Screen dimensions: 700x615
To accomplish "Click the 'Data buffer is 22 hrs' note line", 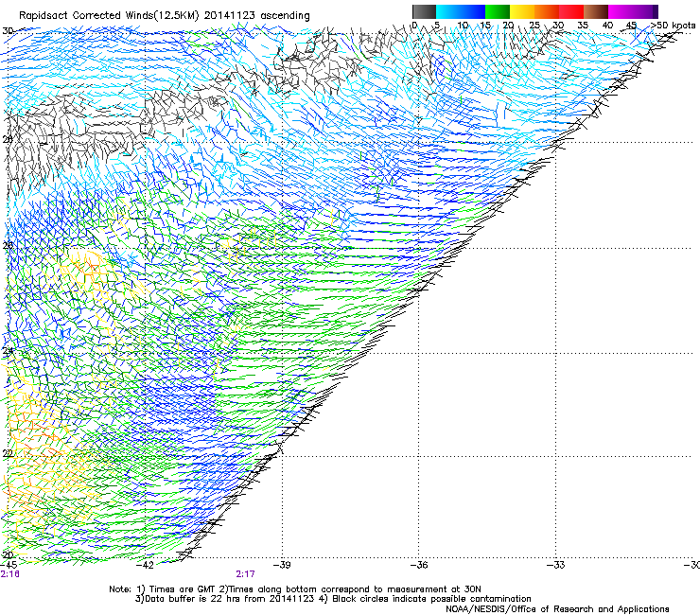I will 333,599.
